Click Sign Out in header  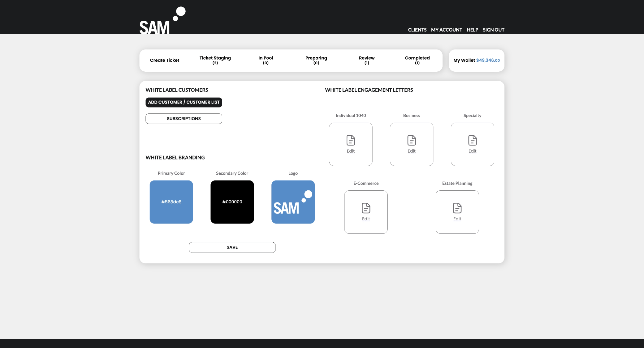(x=493, y=30)
